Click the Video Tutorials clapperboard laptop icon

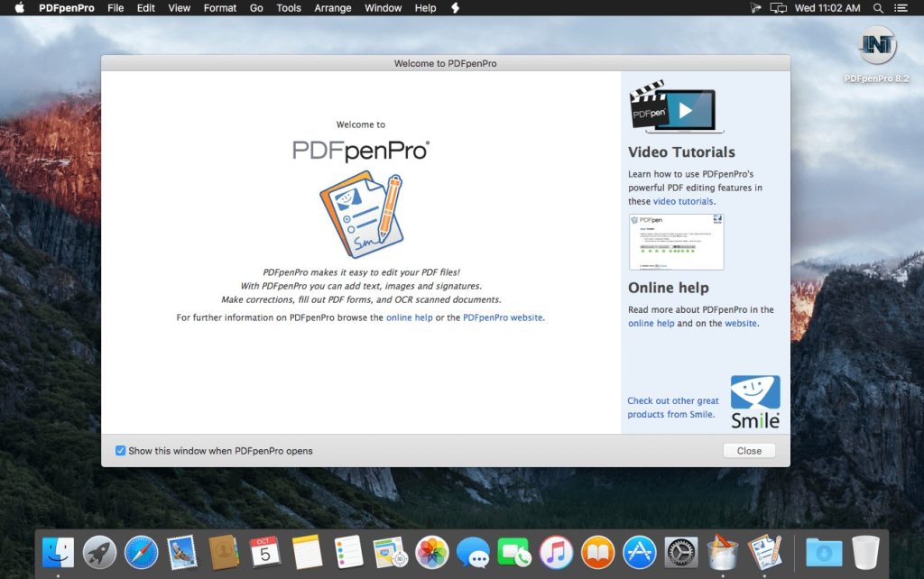click(x=671, y=107)
